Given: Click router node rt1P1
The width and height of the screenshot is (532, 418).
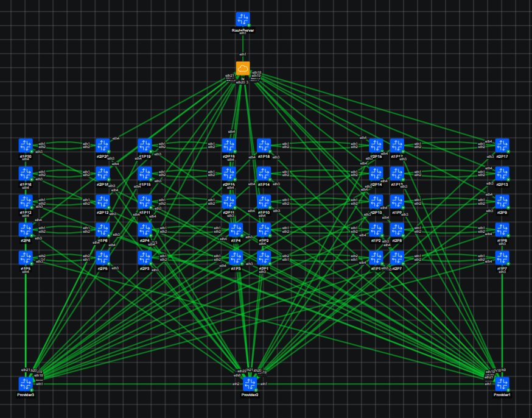Looking at the screenshot, I should [376, 258].
